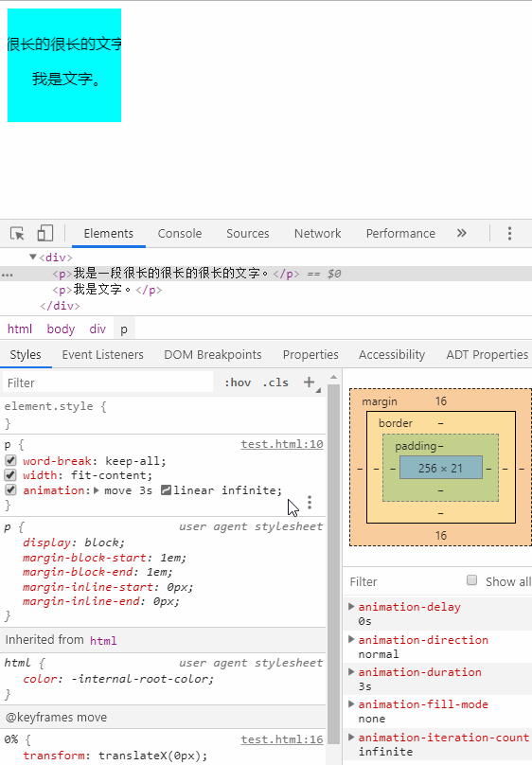This screenshot has height=765, width=532.
Task: Select p in the breadcrumb bar
Action: pyautogui.click(x=124, y=329)
